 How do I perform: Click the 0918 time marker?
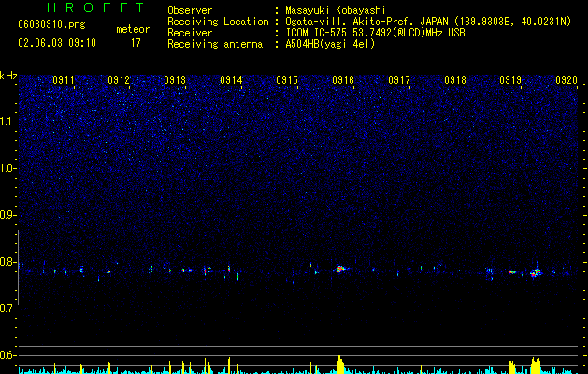pos(455,80)
